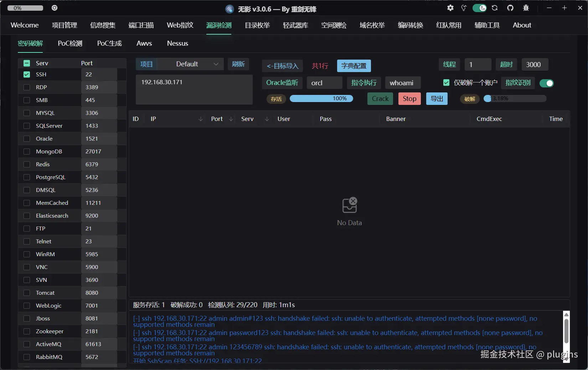Screen dimensions: 588x370
Task: Click the command field containing whoami
Action: click(x=403, y=83)
